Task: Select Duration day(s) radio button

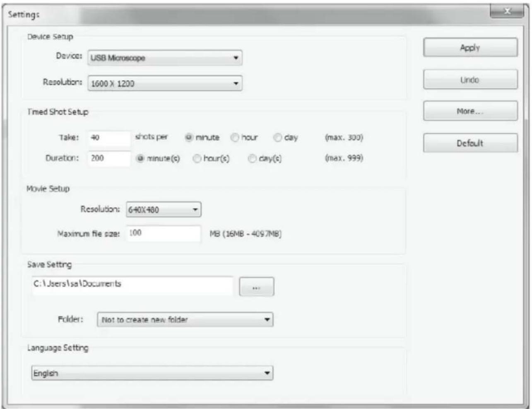Action: coord(252,158)
